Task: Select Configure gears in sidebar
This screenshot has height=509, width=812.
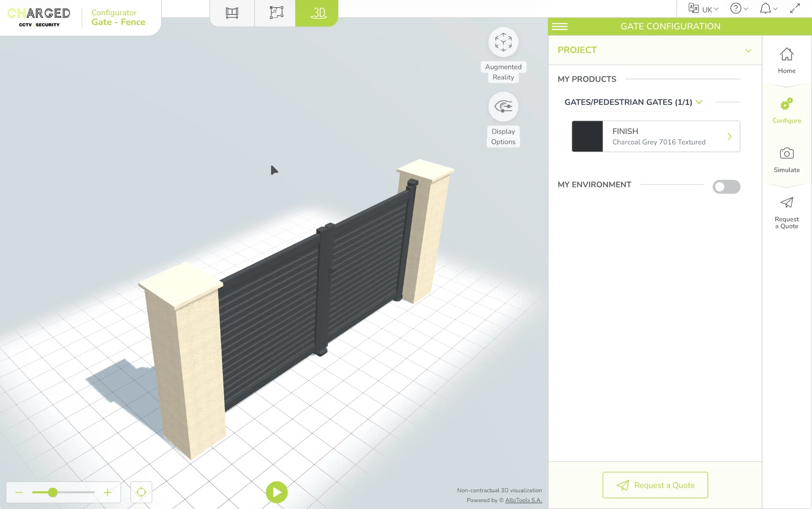Action: 787,110
